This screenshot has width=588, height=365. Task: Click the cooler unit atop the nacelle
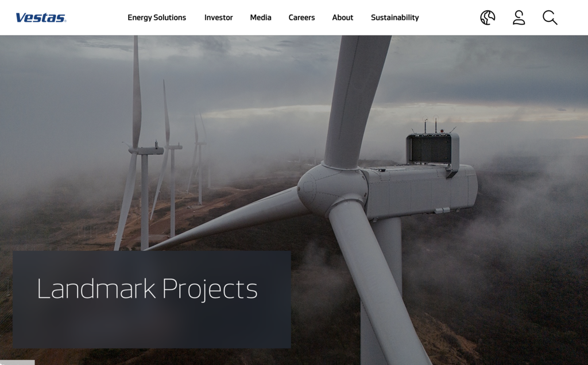pyautogui.click(x=433, y=149)
